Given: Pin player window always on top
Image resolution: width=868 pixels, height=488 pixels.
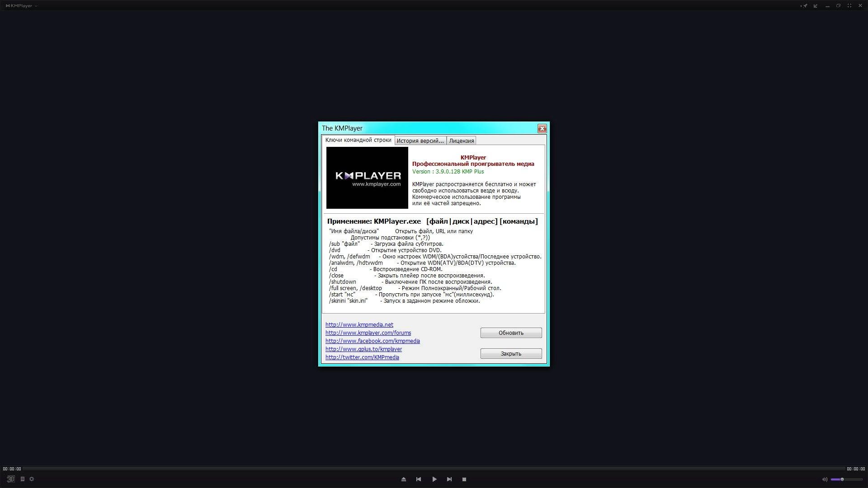Looking at the screenshot, I should [x=804, y=6].
